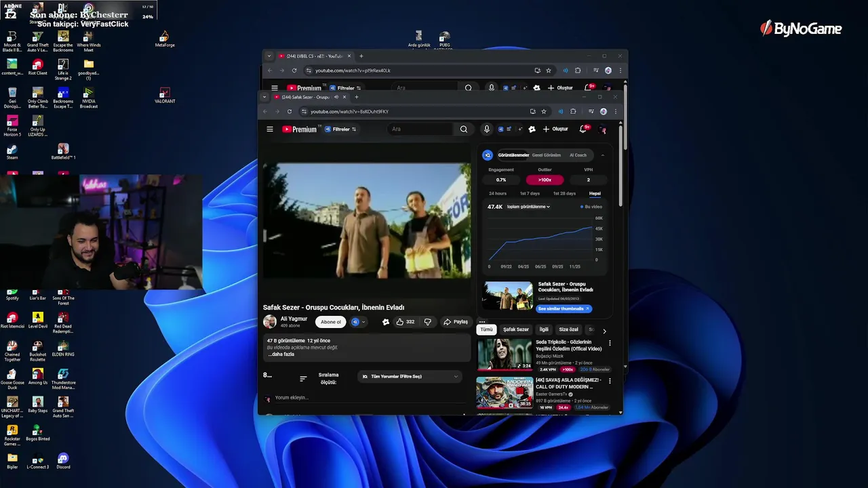Open more actions beside the Paylaş button
The width and height of the screenshot is (868, 488).
coord(481,322)
